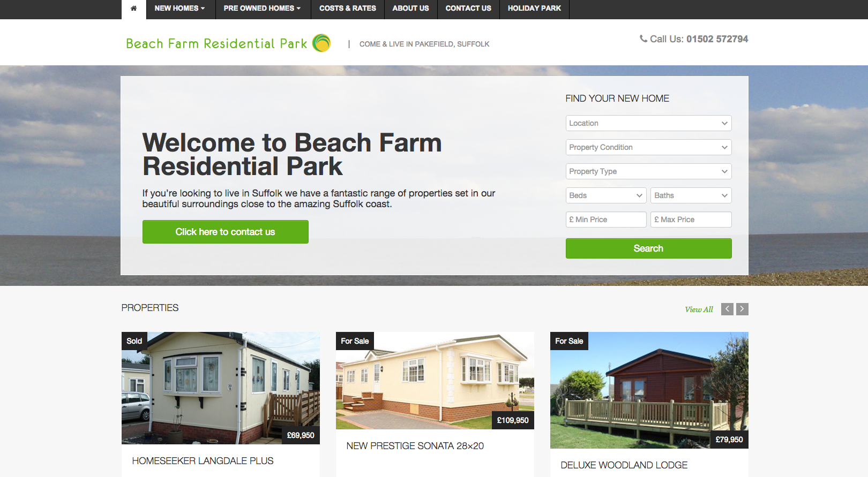Open the Holiday Park menu item
Screen dimensions: 868x477
coord(534,9)
